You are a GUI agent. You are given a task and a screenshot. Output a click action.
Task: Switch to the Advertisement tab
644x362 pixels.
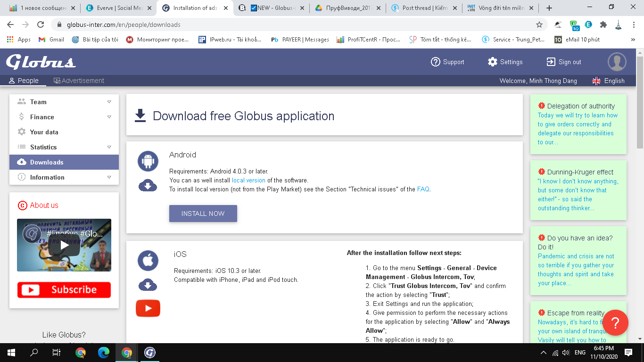click(x=79, y=81)
